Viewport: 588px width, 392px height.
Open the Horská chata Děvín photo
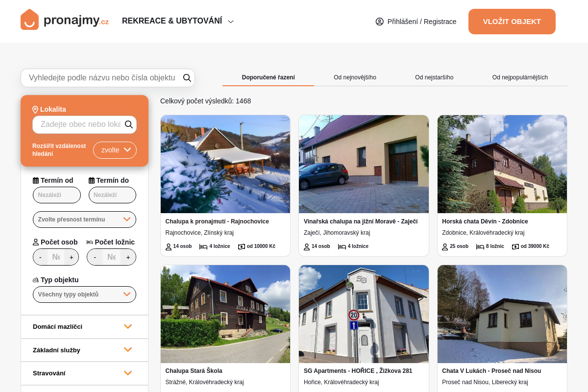(502, 164)
